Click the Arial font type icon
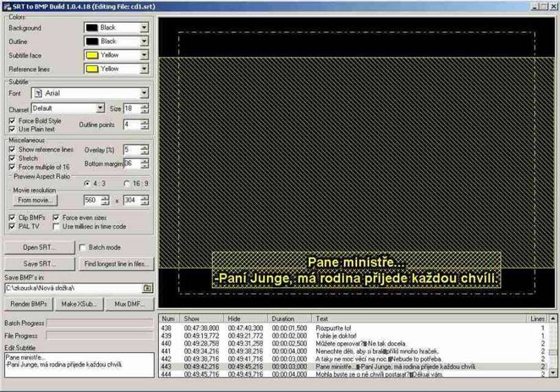Viewport: 560px width, 392px height. pyautogui.click(x=39, y=93)
